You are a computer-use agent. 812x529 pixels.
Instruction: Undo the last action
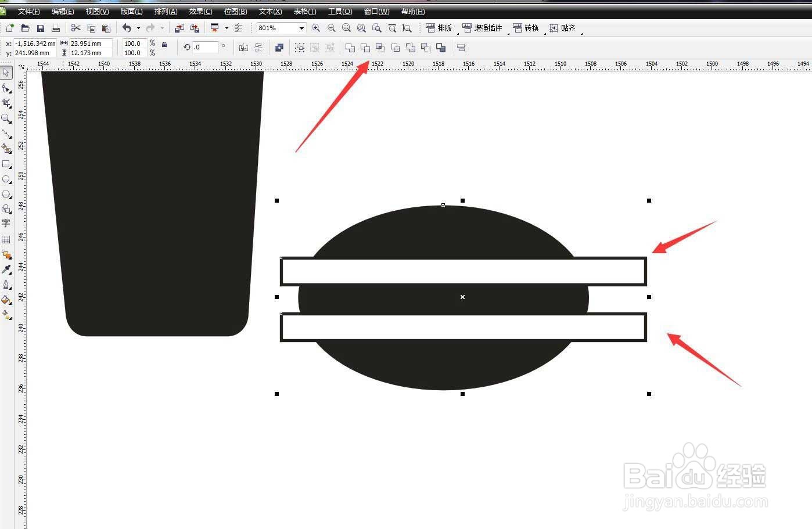(126, 28)
